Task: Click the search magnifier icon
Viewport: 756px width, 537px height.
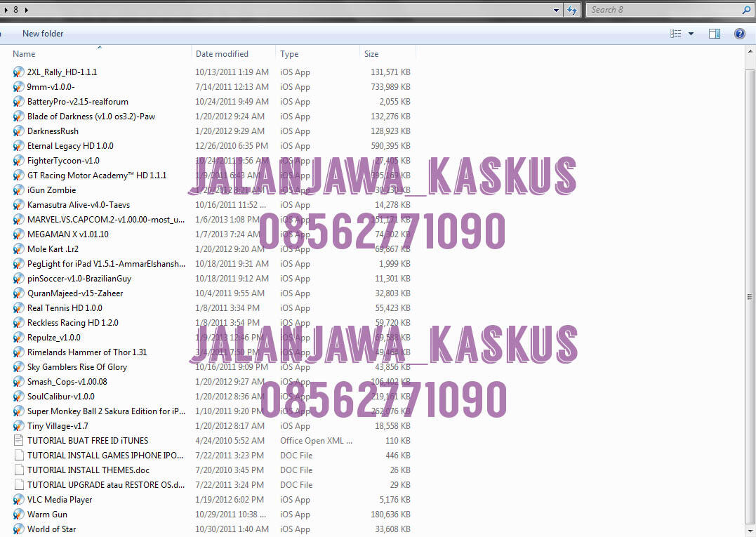Action: 746,10
